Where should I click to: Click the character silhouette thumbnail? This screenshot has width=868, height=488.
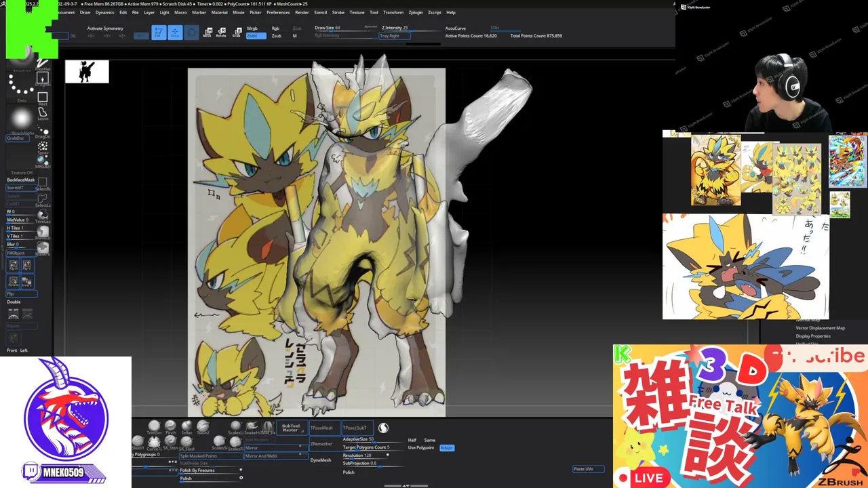[x=87, y=71]
